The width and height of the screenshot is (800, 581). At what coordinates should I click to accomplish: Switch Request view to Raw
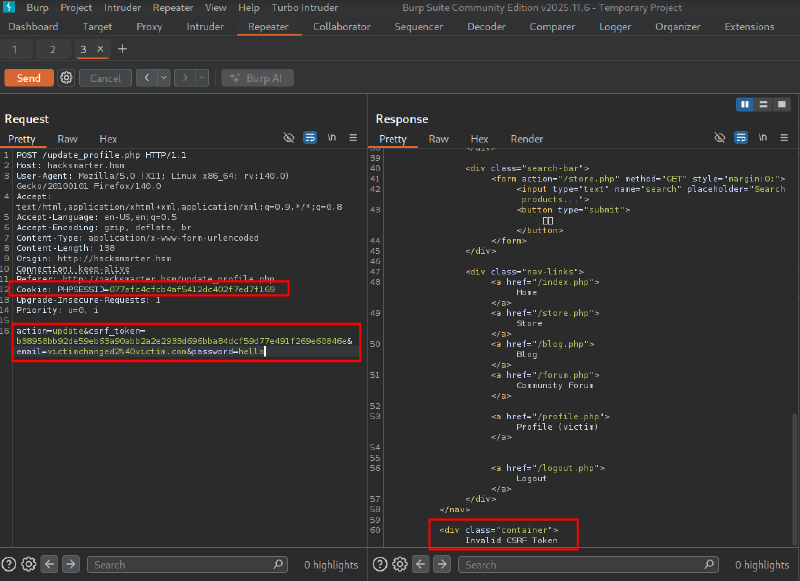coord(67,139)
